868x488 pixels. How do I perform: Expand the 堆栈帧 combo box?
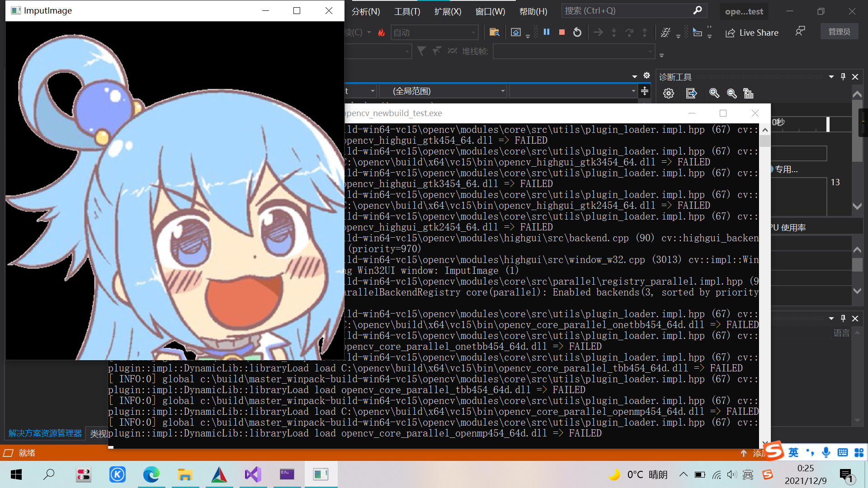tap(574, 52)
